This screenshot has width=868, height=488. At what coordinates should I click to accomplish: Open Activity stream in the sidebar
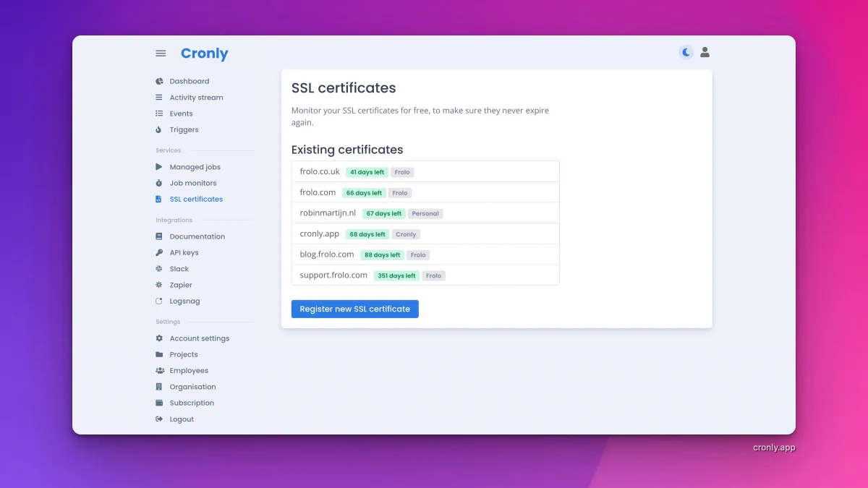point(197,98)
